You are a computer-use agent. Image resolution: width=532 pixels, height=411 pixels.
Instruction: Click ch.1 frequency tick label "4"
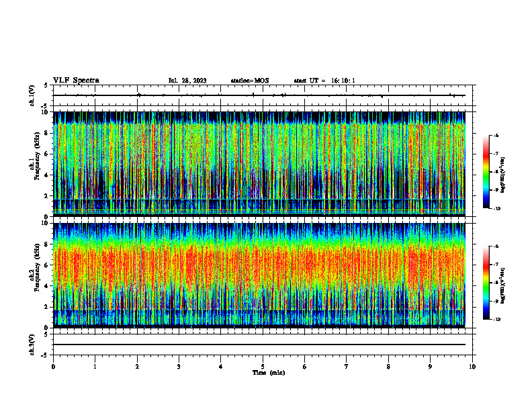(x=47, y=175)
